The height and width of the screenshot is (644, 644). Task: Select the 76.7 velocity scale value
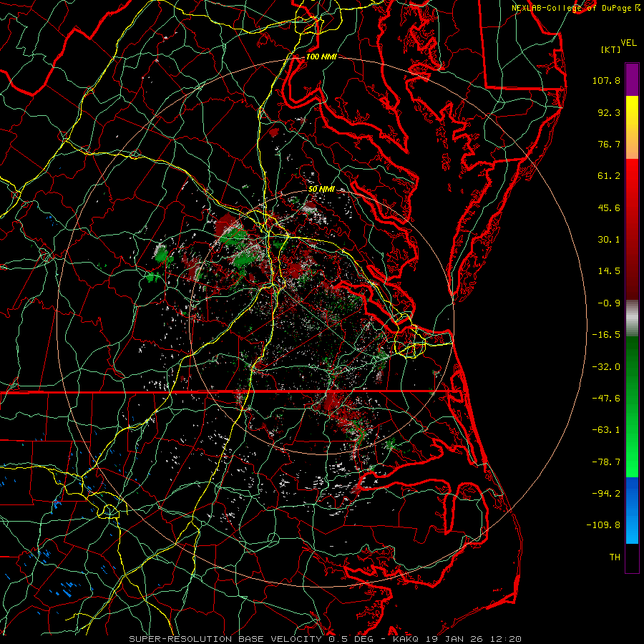tap(609, 144)
